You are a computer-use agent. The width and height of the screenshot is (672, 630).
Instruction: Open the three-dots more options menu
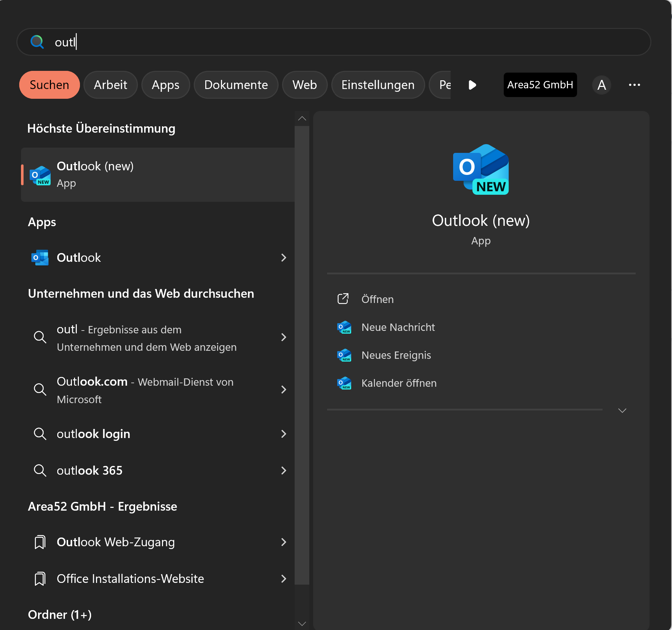coord(634,85)
